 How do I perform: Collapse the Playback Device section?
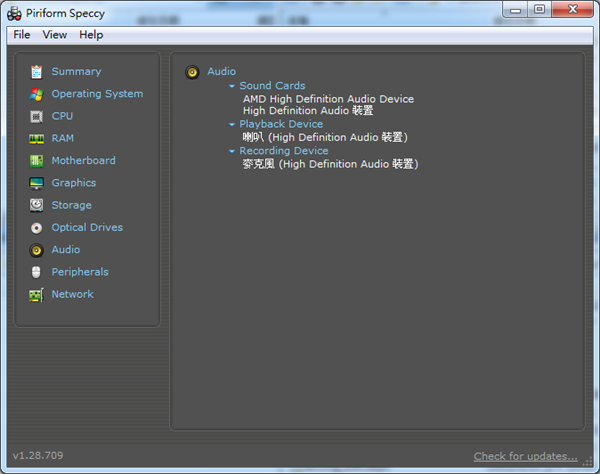coord(232,125)
